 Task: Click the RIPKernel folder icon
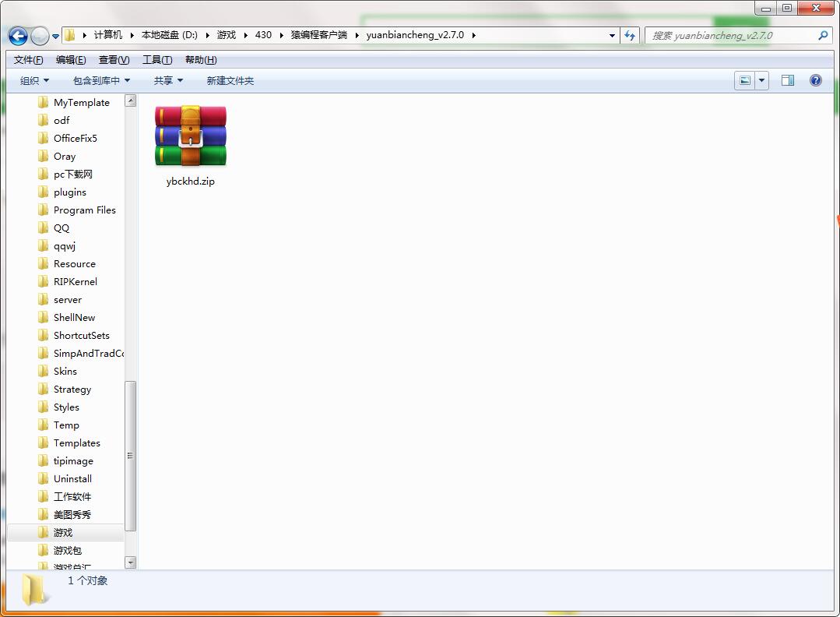click(44, 281)
